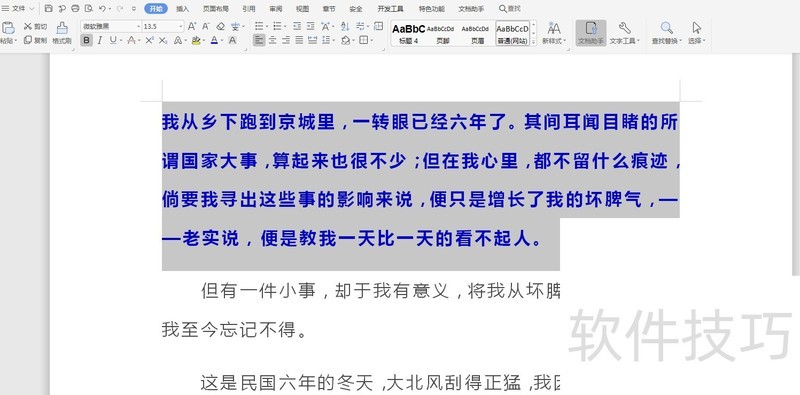Click the print icon in quick access bar
800x395 pixels.
[x=75, y=9]
